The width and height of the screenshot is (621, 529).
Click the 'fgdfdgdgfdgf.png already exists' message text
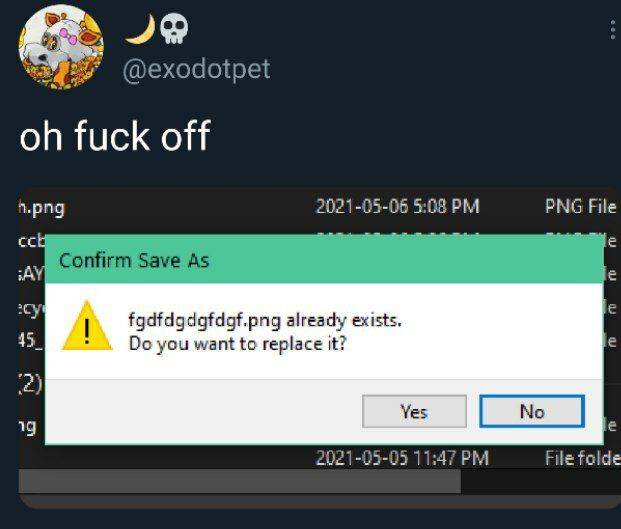(x=265, y=320)
